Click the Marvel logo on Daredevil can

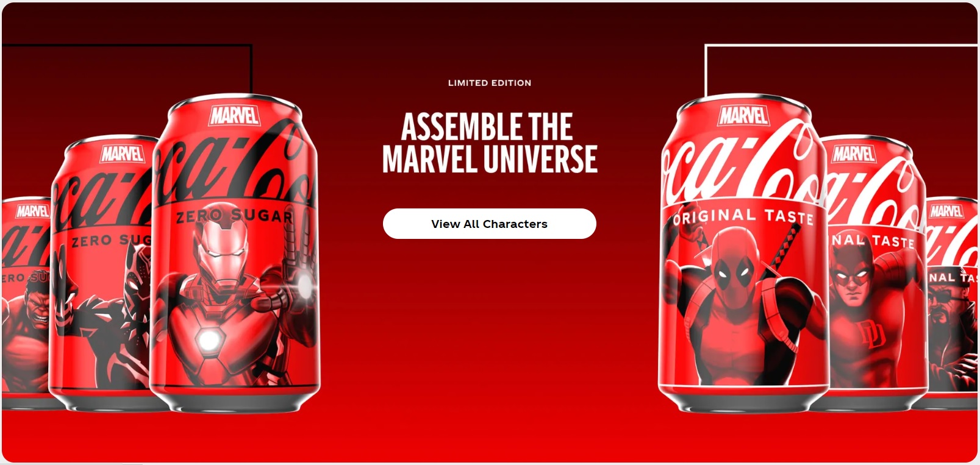[853, 154]
